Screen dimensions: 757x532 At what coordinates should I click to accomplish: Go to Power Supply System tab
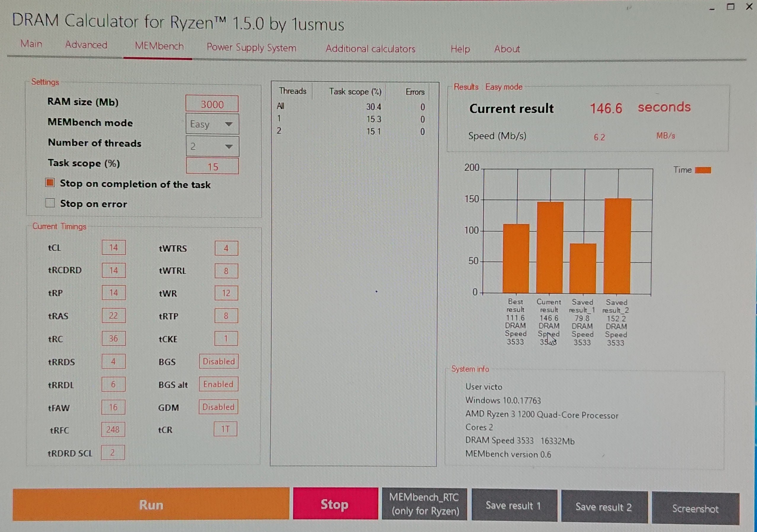[251, 48]
